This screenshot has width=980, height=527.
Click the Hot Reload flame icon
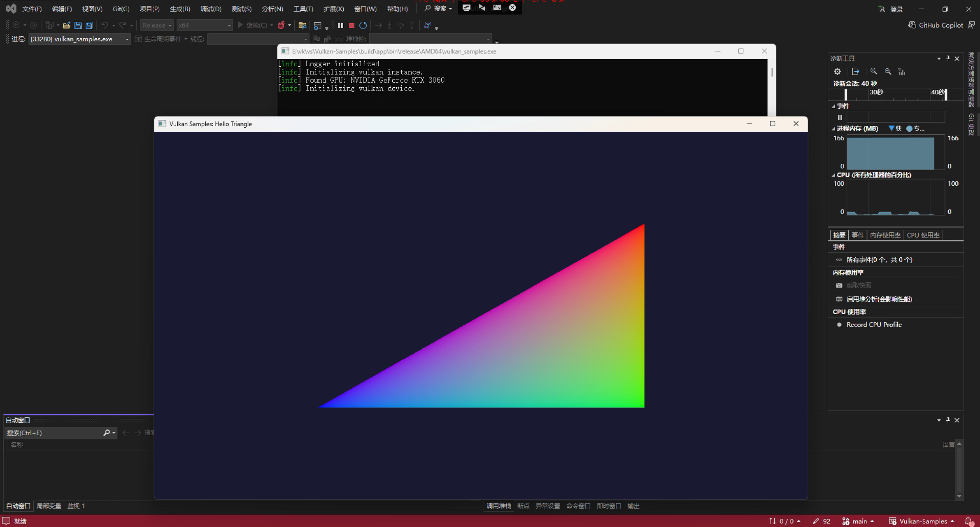(281, 26)
